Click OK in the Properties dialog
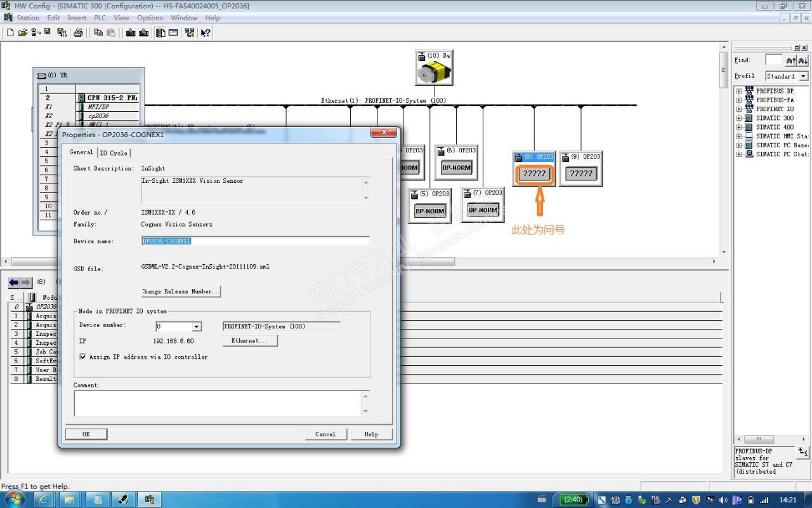 [x=86, y=434]
